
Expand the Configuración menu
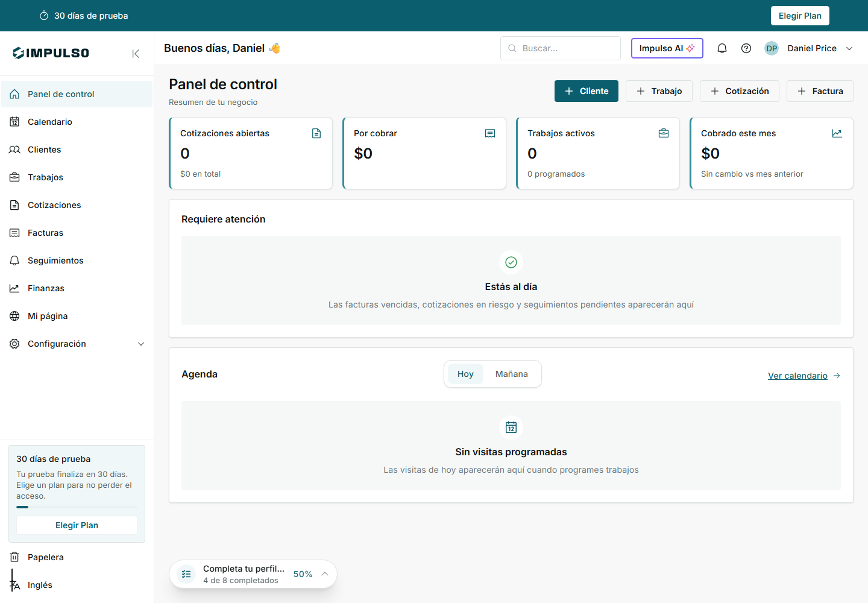click(77, 344)
